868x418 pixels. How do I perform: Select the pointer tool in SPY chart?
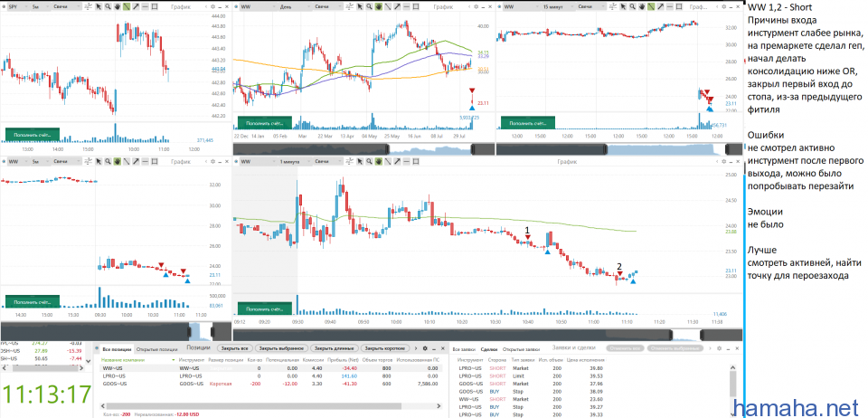(100, 6)
